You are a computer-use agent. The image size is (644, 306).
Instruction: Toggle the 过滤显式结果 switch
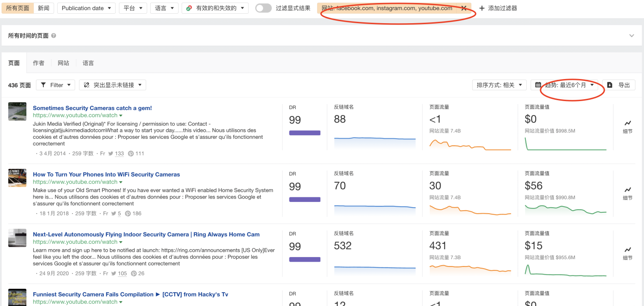263,8
